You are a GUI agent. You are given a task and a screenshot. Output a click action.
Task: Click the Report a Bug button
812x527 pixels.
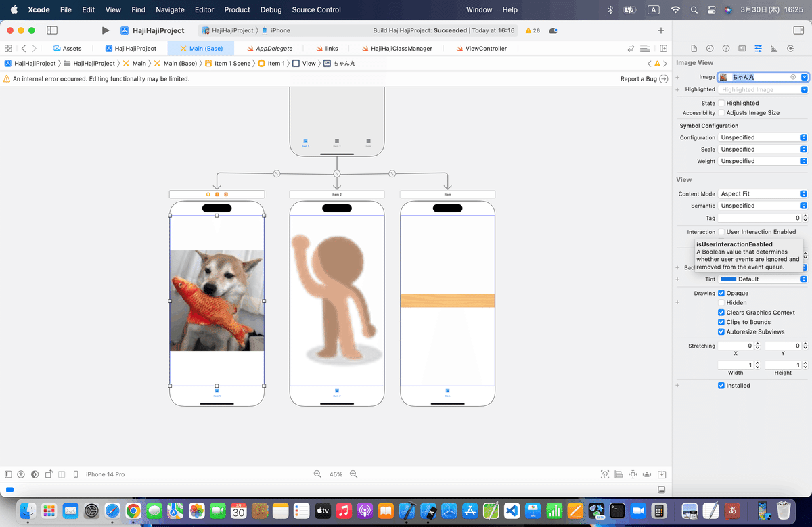(644, 78)
